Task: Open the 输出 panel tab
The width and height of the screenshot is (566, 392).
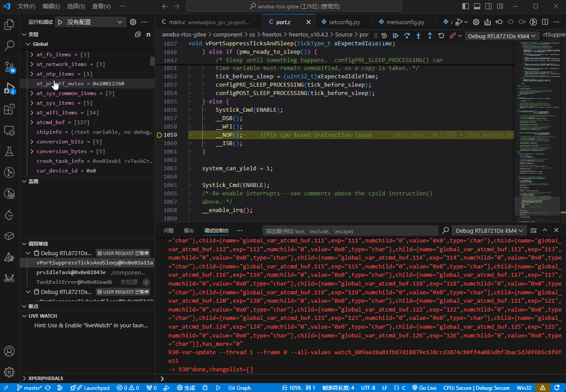Action: coord(189,231)
